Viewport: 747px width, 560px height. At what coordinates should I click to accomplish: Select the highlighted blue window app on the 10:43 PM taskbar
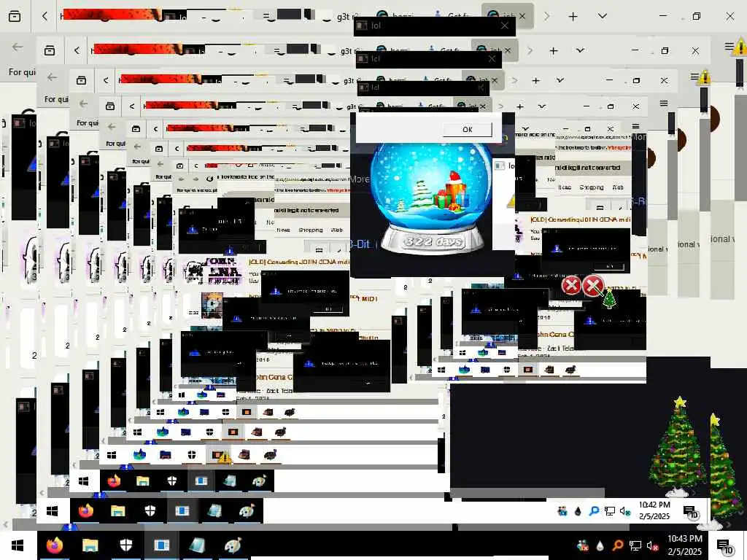(x=161, y=545)
